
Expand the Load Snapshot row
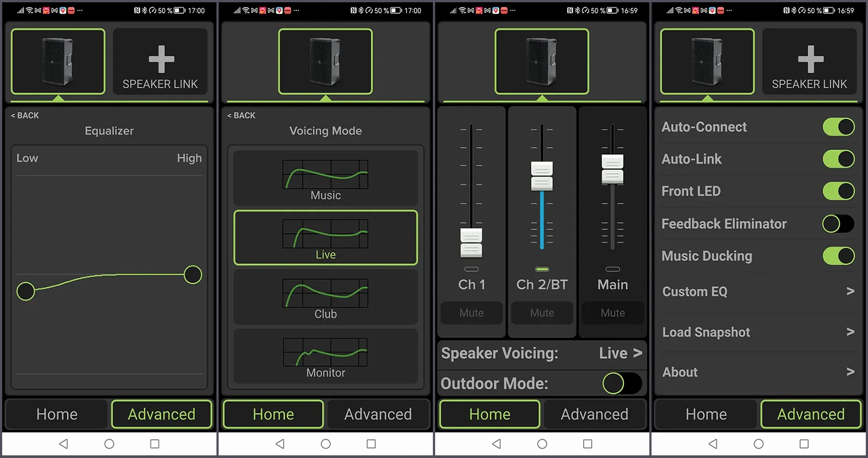coord(850,332)
